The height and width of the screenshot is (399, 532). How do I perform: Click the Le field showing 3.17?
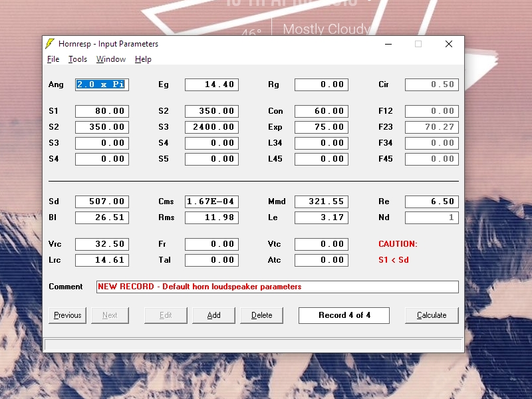pyautogui.click(x=321, y=217)
